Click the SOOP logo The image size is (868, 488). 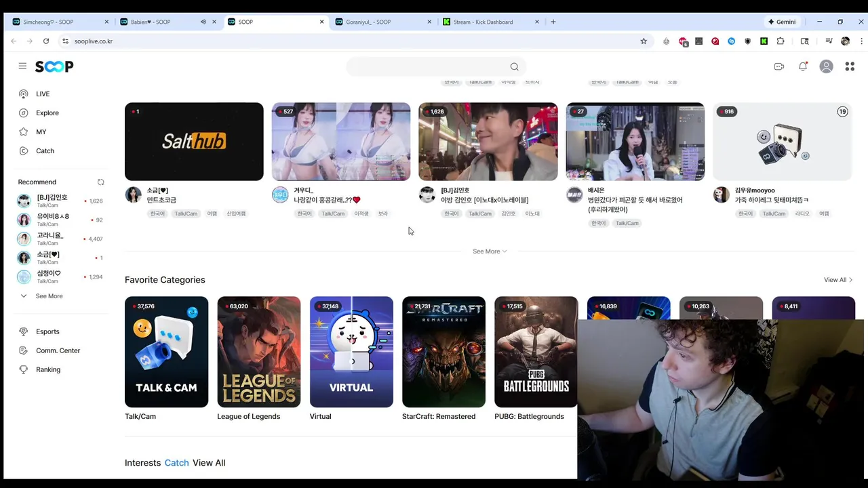[54, 66]
